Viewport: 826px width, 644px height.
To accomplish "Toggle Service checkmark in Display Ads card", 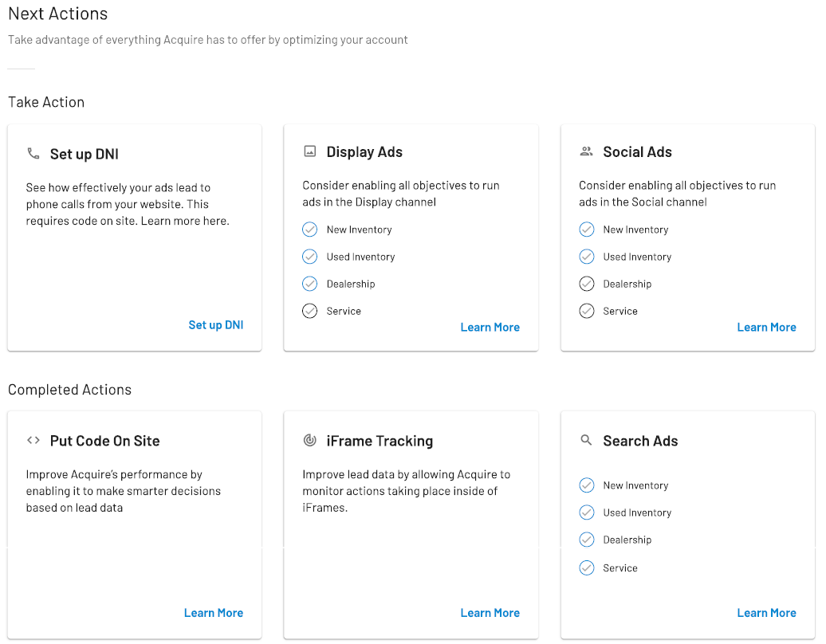I will (x=310, y=311).
